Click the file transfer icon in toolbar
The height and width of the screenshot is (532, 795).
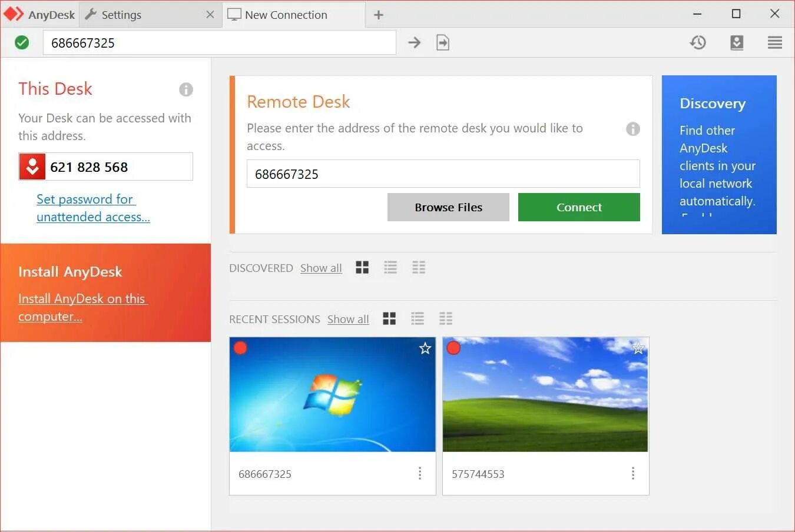point(443,42)
